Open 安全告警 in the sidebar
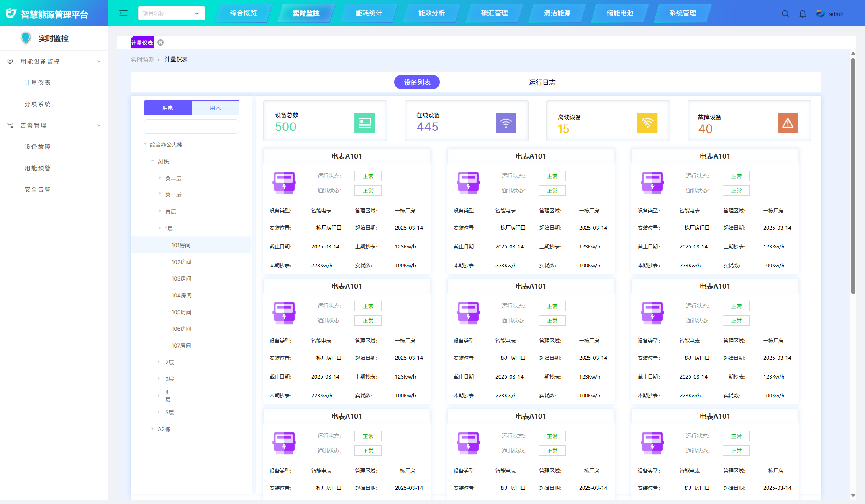The width and height of the screenshot is (865, 504). [x=38, y=189]
